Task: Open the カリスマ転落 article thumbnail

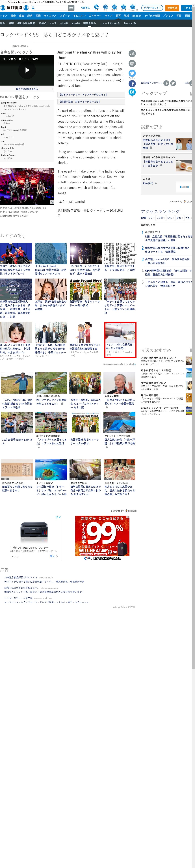Action: [120, 383]
